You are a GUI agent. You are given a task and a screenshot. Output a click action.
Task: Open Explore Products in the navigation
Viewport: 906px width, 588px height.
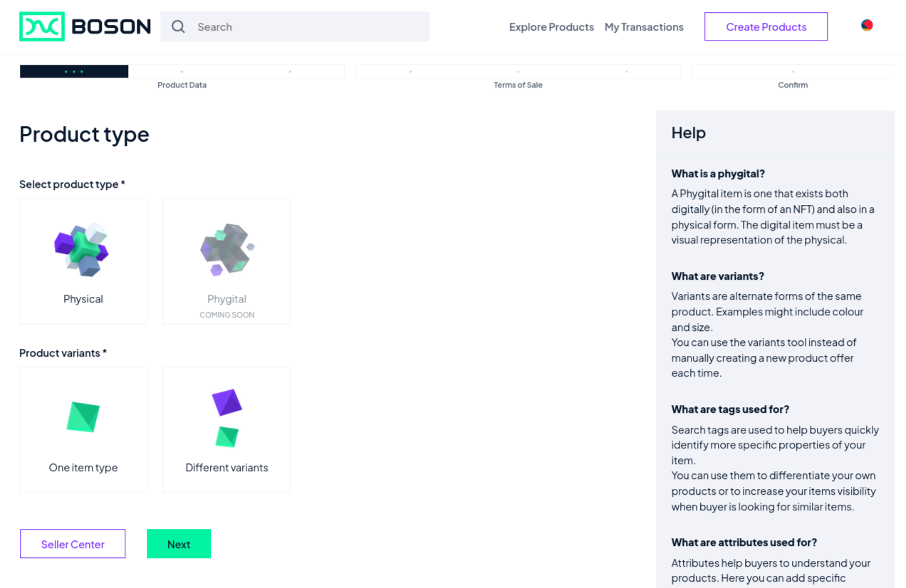pos(551,27)
